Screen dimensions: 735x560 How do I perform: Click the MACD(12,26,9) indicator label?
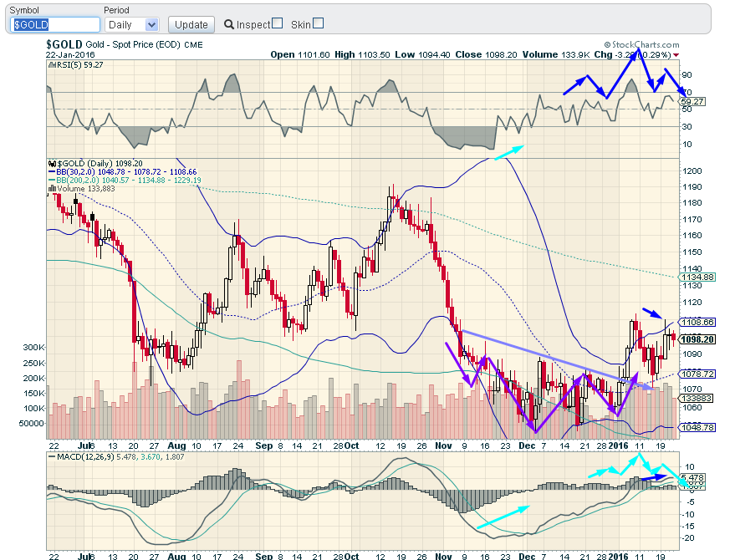[x=115, y=456]
